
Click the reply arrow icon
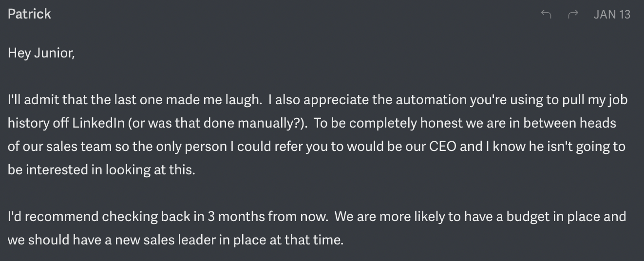(x=546, y=15)
